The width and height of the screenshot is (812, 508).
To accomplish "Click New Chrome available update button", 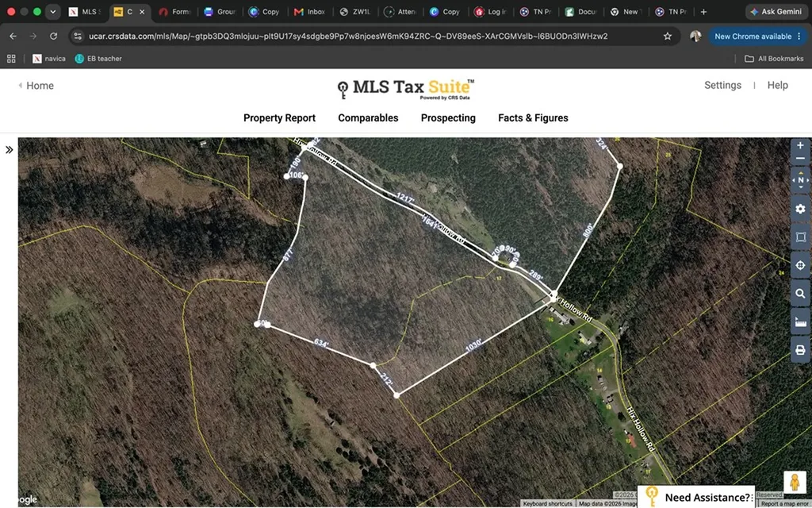I will 757,36.
